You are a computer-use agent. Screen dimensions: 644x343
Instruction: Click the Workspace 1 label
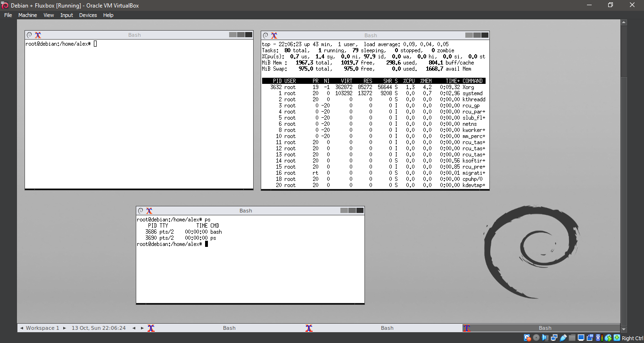pos(42,328)
